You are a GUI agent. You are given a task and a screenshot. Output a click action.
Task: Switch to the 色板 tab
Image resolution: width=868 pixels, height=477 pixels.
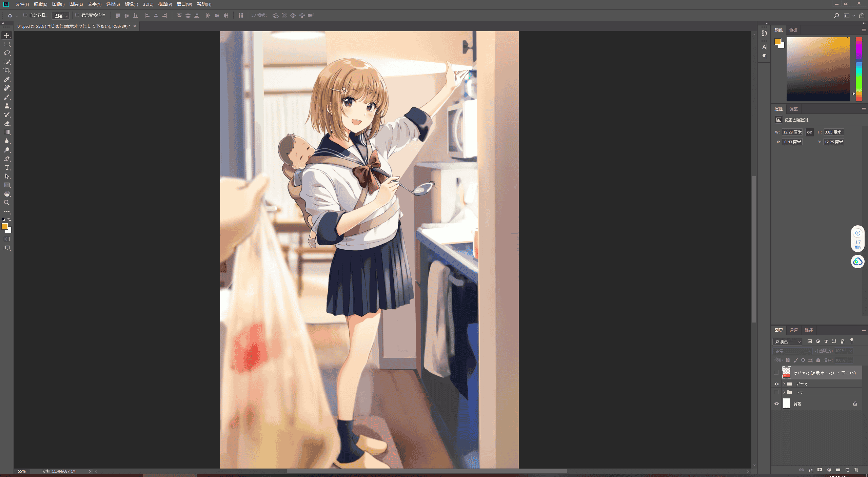(x=793, y=30)
